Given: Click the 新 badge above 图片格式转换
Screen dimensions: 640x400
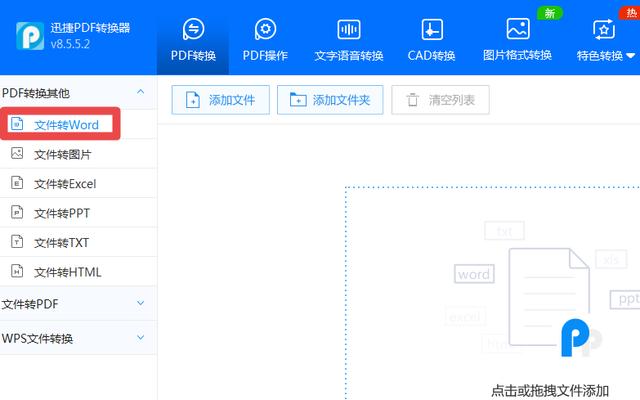Looking at the screenshot, I should click(x=550, y=13).
